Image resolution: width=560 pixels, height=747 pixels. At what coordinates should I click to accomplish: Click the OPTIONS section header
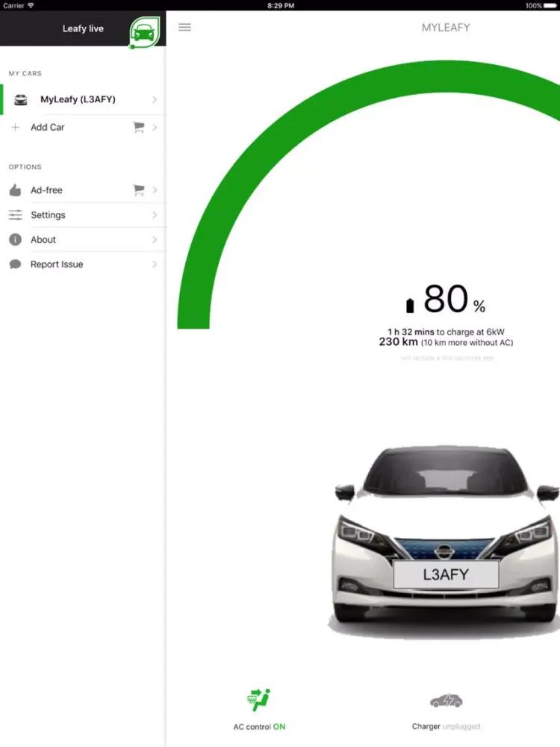pos(25,167)
